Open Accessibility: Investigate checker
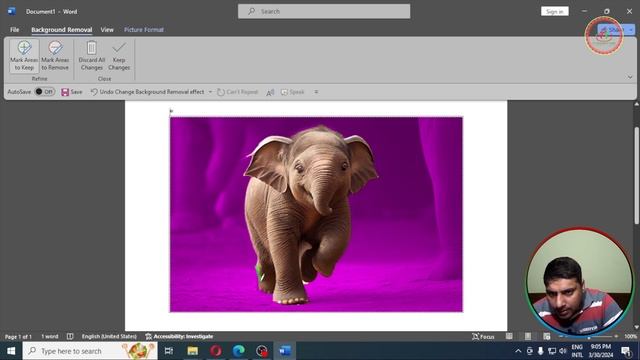This screenshot has width=640, height=360. coord(180,337)
